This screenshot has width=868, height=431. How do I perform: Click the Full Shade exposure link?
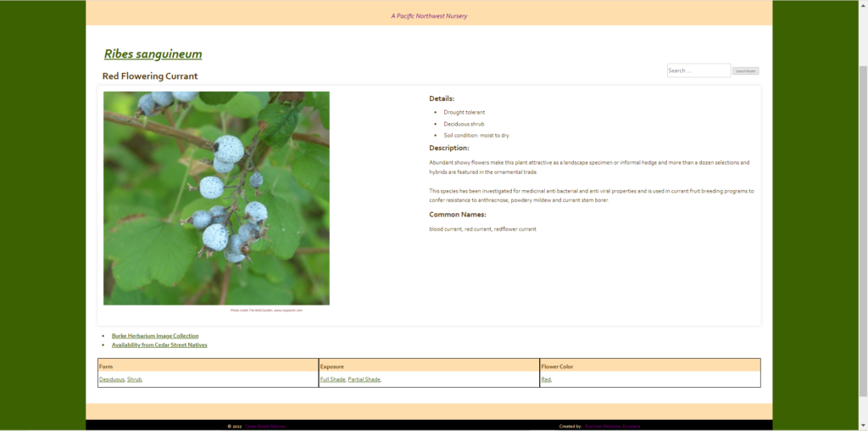(x=332, y=379)
